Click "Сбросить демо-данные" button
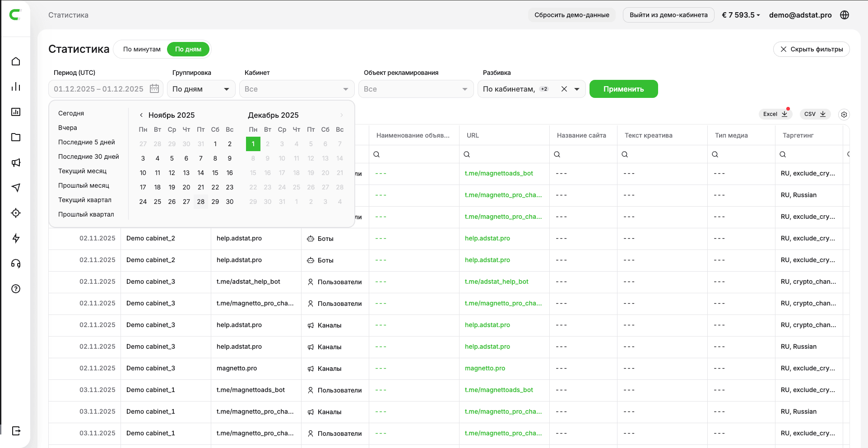The width and height of the screenshot is (868, 448). pyautogui.click(x=571, y=15)
